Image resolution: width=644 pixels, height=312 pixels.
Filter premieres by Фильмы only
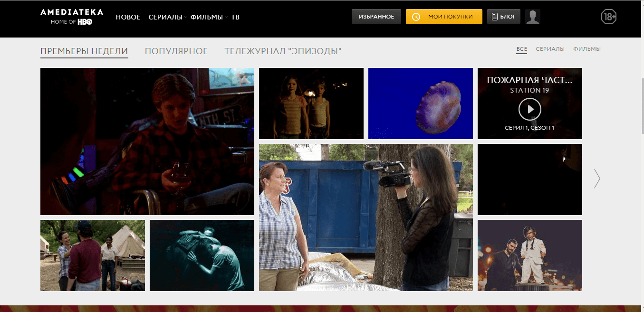pyautogui.click(x=586, y=49)
